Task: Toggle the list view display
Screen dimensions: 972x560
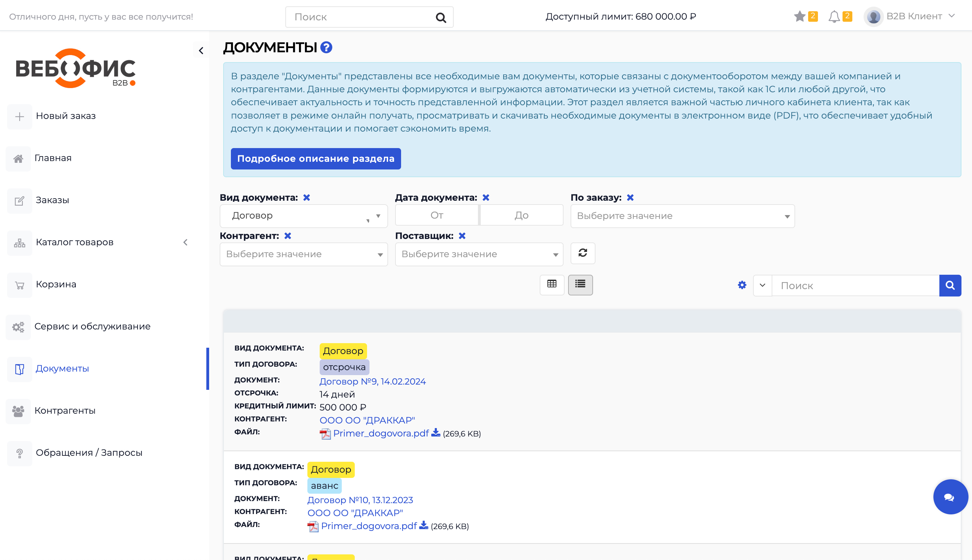Action: click(580, 285)
